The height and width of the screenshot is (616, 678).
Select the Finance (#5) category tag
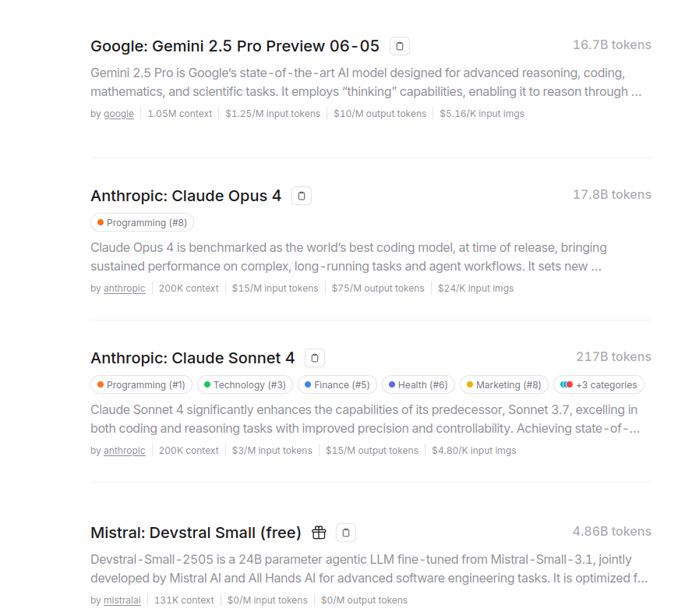coord(337,385)
